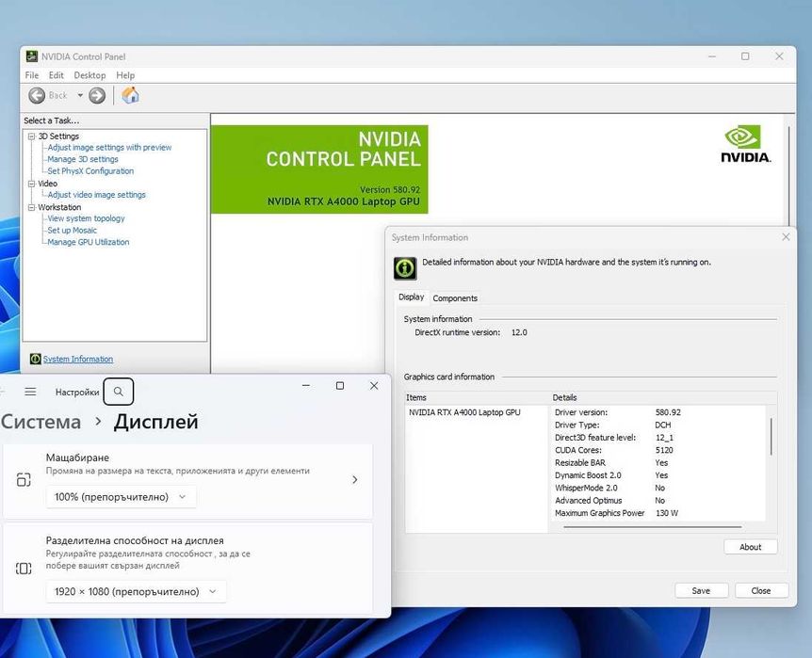
Task: Open the Desktop menu
Action: coord(89,75)
